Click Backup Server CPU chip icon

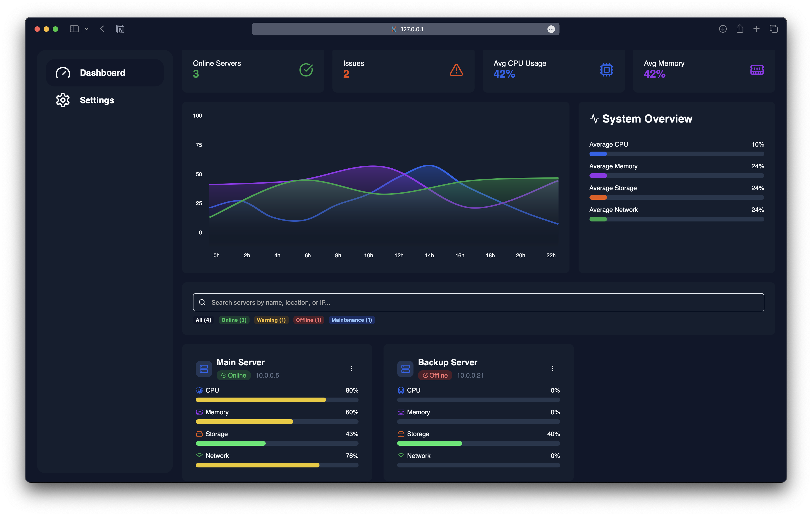(401, 390)
